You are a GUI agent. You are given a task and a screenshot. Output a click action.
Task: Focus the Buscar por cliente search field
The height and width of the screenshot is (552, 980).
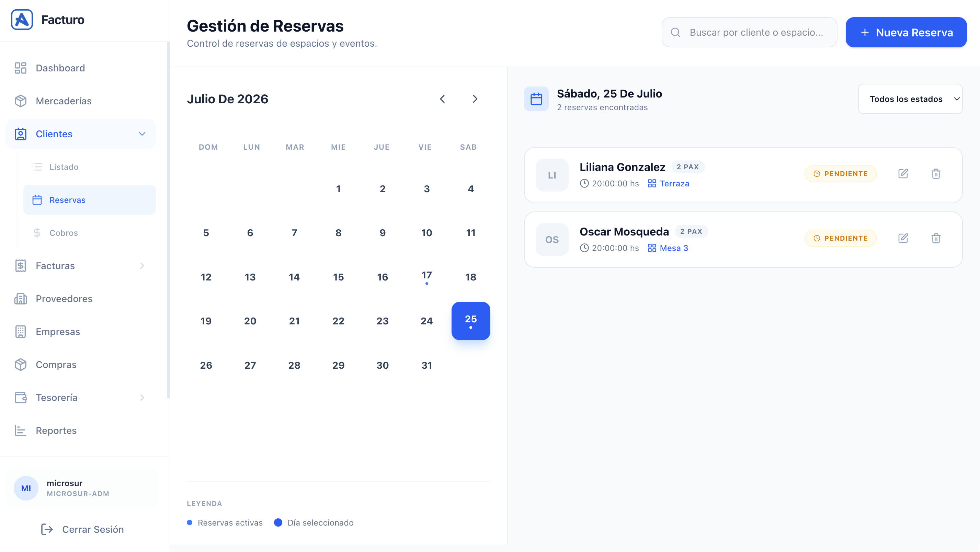[749, 32]
